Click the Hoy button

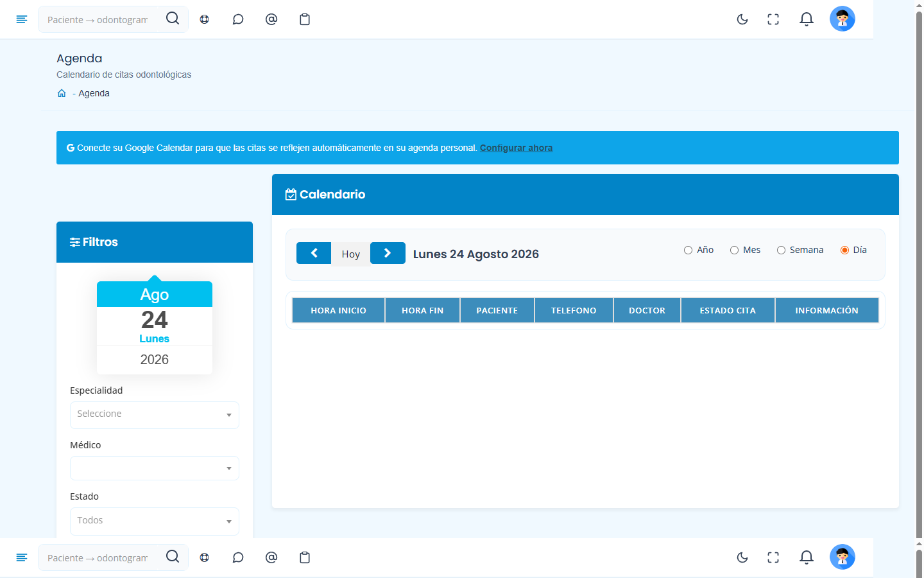pyautogui.click(x=350, y=254)
